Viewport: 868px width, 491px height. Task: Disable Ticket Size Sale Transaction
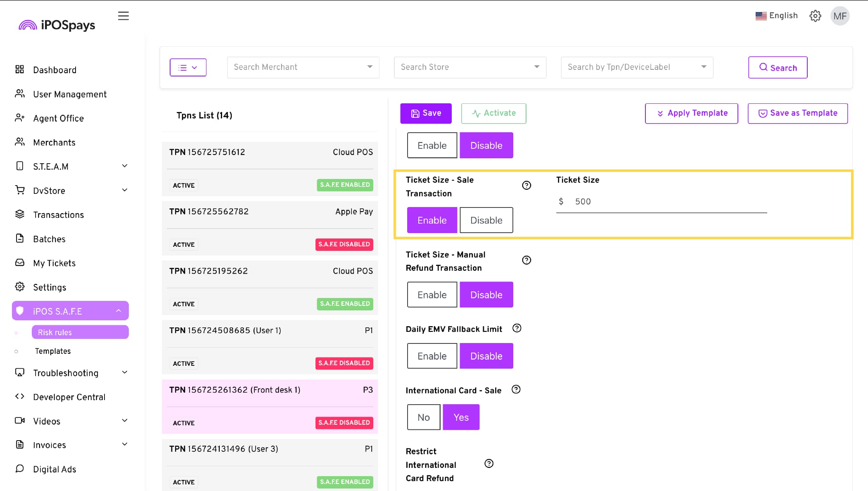pyautogui.click(x=486, y=220)
